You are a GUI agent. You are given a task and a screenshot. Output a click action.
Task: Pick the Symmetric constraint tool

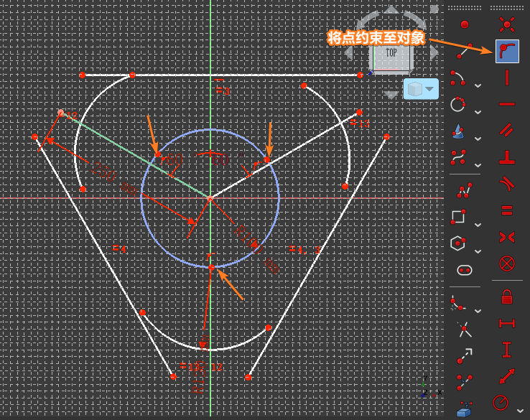tap(507, 237)
